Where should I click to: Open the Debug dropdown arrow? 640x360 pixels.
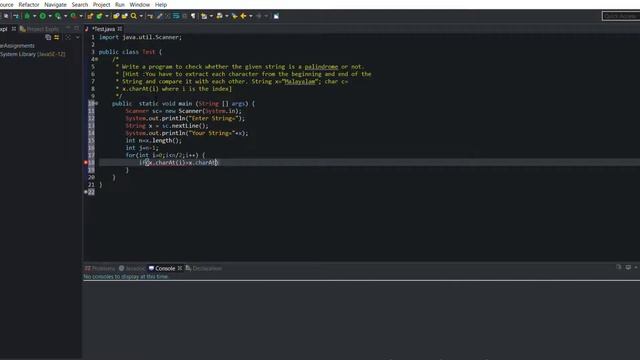(34, 16)
